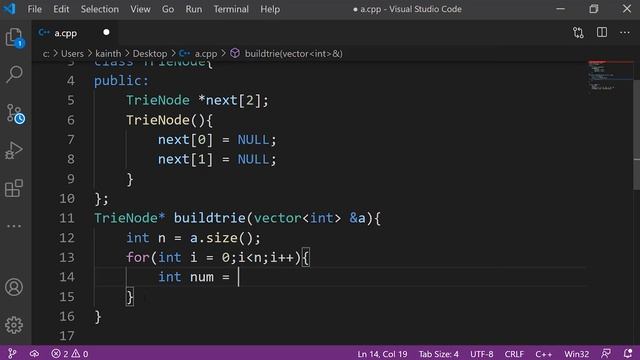Open the Selection menu

100,9
